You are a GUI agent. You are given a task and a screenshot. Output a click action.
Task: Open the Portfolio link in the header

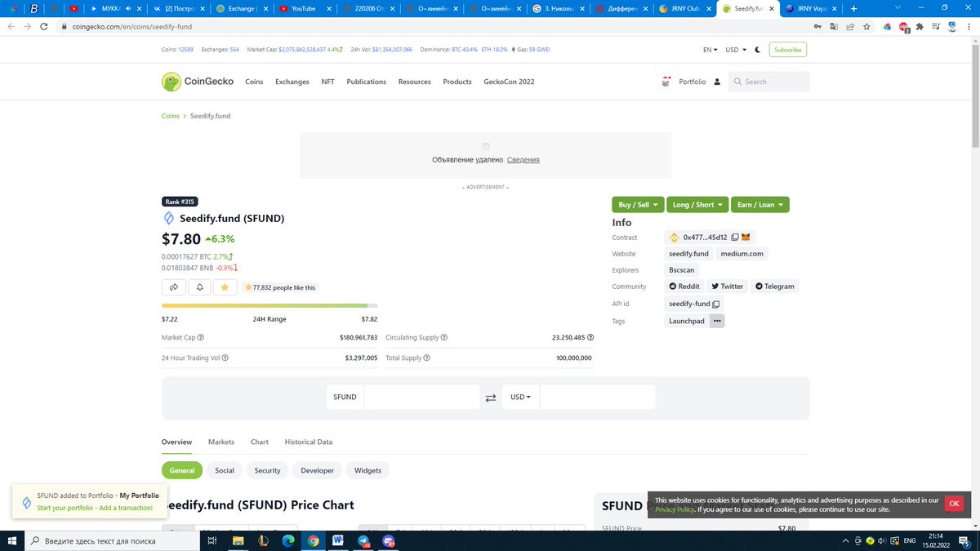693,82
